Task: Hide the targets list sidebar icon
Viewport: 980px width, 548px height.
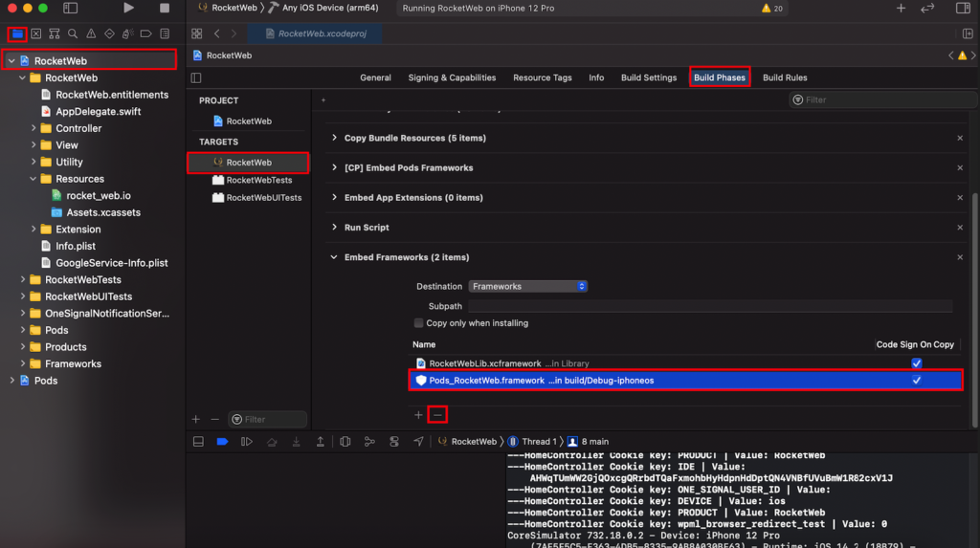Action: point(196,78)
